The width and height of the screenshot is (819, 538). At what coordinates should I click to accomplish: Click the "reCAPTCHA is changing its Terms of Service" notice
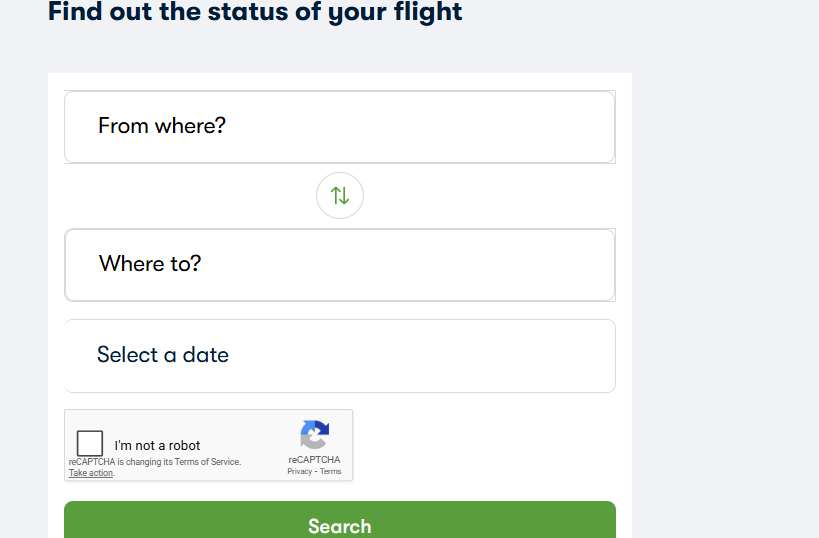click(x=155, y=462)
